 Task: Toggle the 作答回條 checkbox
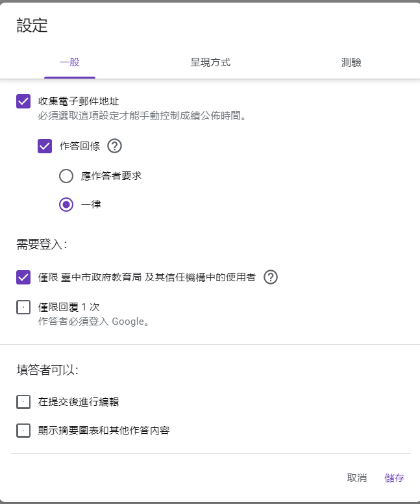45,146
